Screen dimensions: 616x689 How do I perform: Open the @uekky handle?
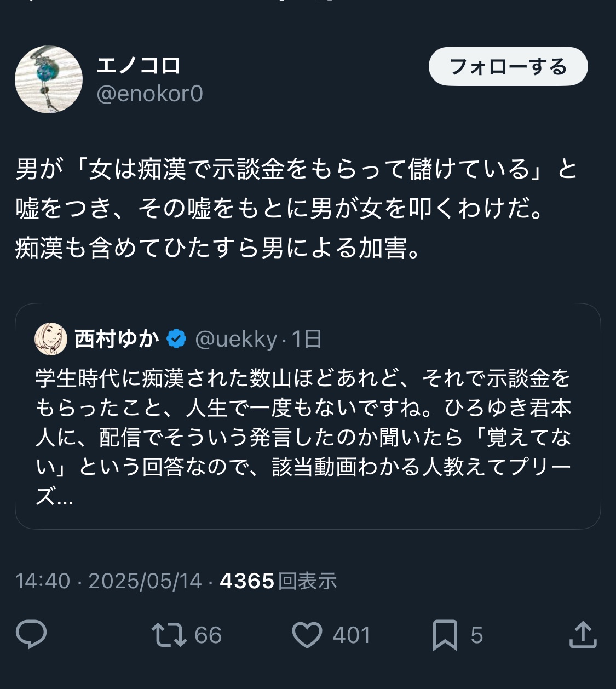(x=236, y=339)
